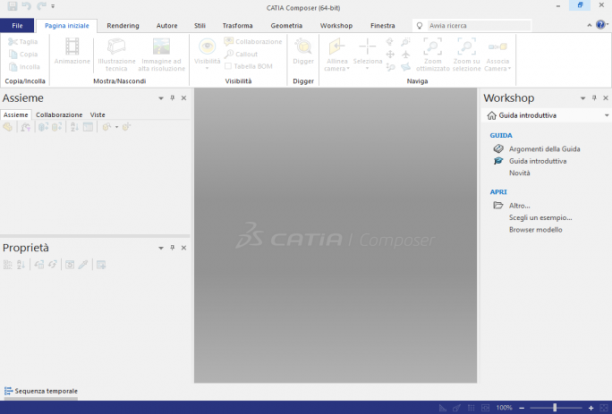Image resolution: width=612 pixels, height=414 pixels.
Task: Toggle pin on the Workshop panel
Action: tap(594, 98)
